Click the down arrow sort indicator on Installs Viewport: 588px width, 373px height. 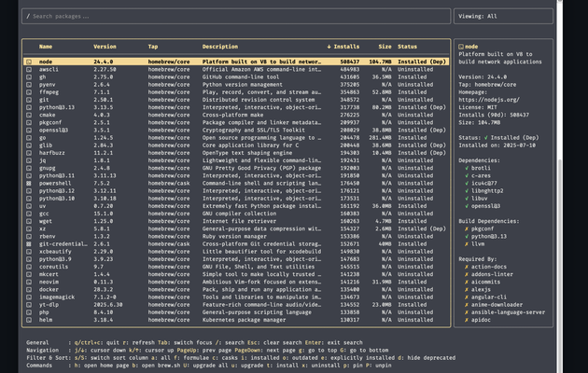329,47
